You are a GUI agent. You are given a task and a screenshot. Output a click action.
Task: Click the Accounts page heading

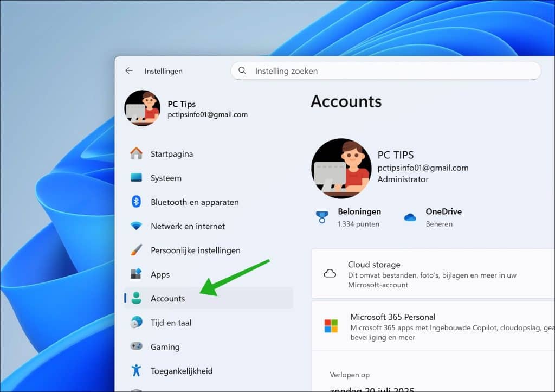coord(346,101)
